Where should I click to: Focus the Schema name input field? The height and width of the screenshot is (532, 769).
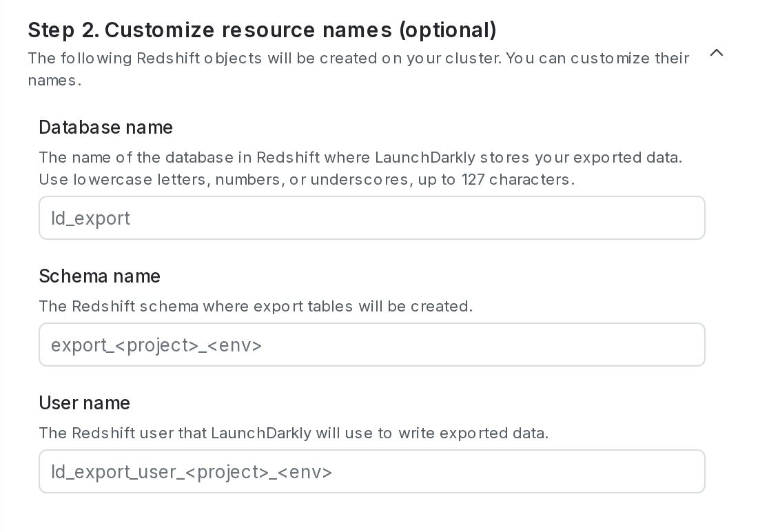pos(371,345)
